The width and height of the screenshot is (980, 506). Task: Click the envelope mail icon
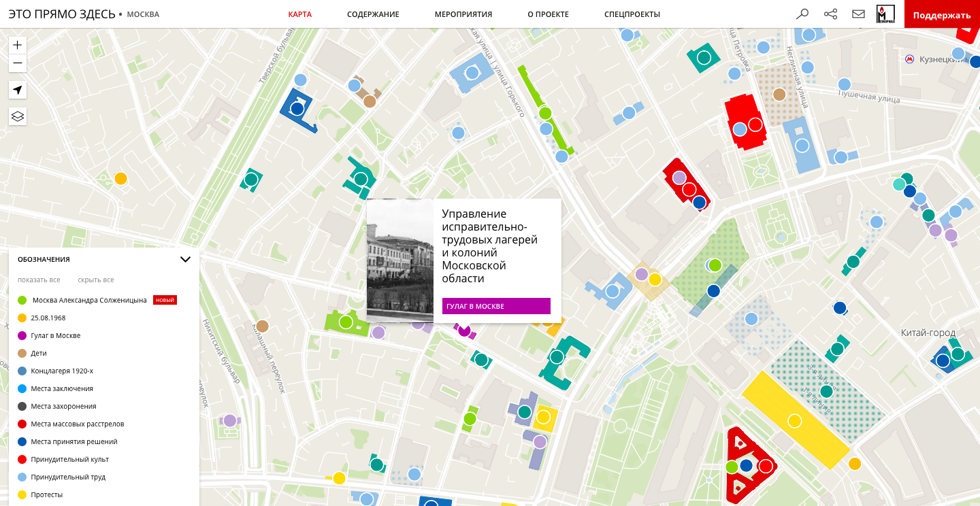[x=858, y=14]
